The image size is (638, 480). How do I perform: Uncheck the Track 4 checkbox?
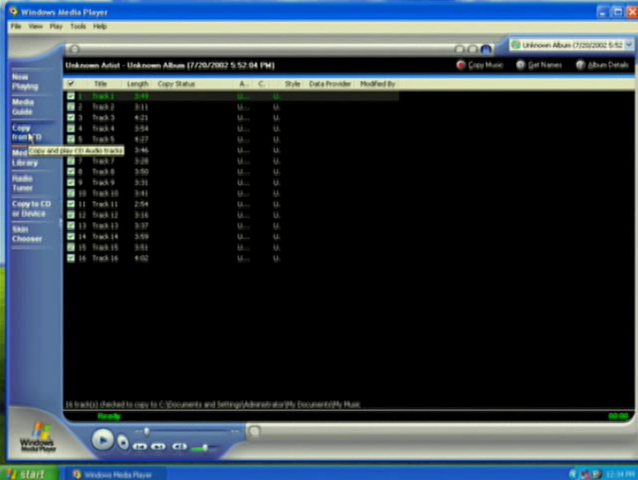pyautogui.click(x=71, y=128)
